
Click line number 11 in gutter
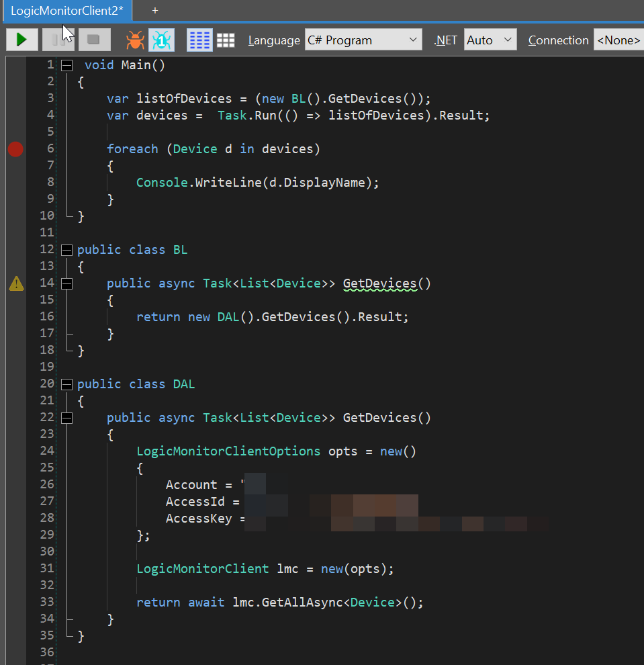tap(46, 232)
